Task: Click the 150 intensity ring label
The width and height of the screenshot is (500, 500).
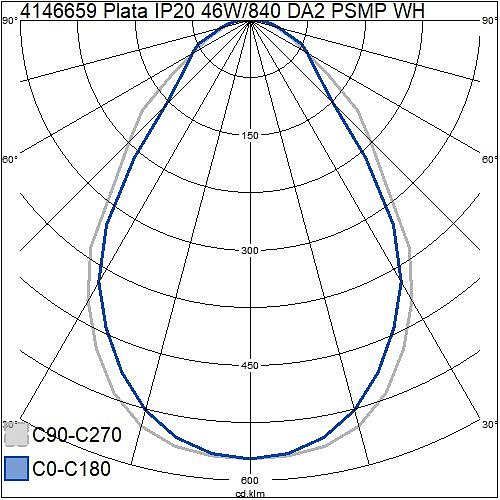Action: coord(250,136)
